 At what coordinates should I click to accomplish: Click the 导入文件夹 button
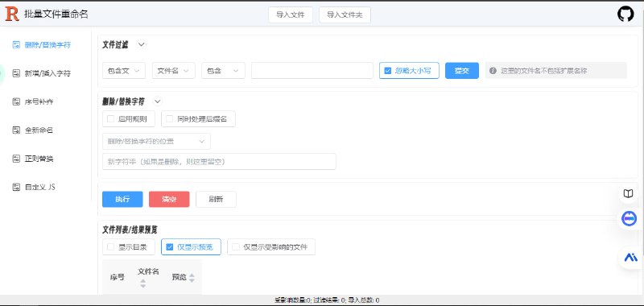click(345, 14)
